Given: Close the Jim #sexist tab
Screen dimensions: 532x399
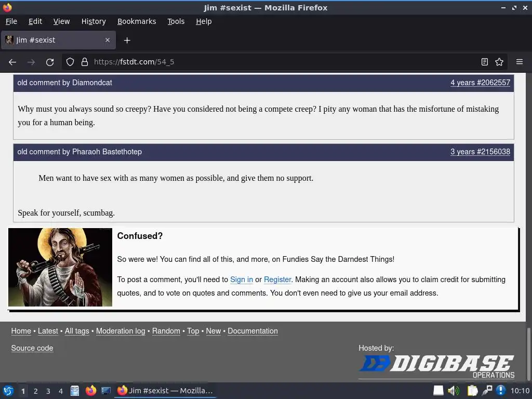Looking at the screenshot, I should click(108, 40).
